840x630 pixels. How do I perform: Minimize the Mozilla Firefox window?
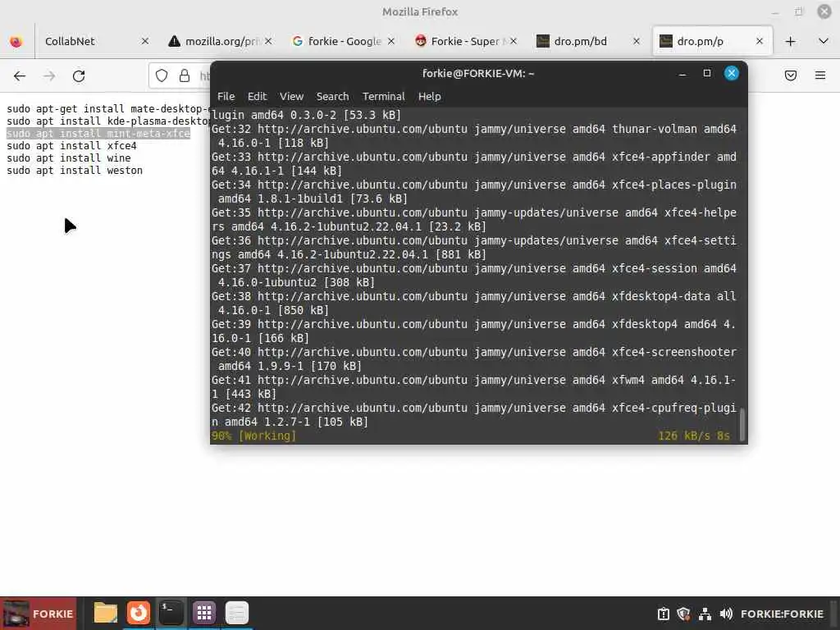(774, 11)
